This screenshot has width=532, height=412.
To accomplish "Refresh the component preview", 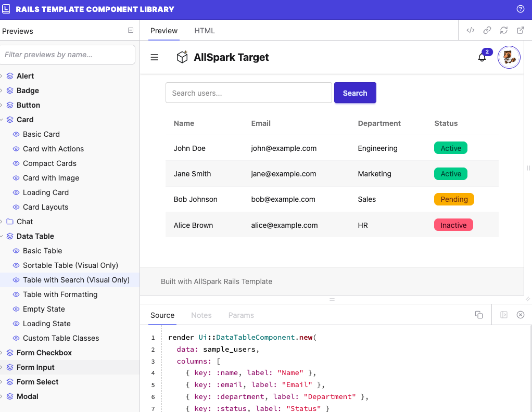I will coord(504,30).
